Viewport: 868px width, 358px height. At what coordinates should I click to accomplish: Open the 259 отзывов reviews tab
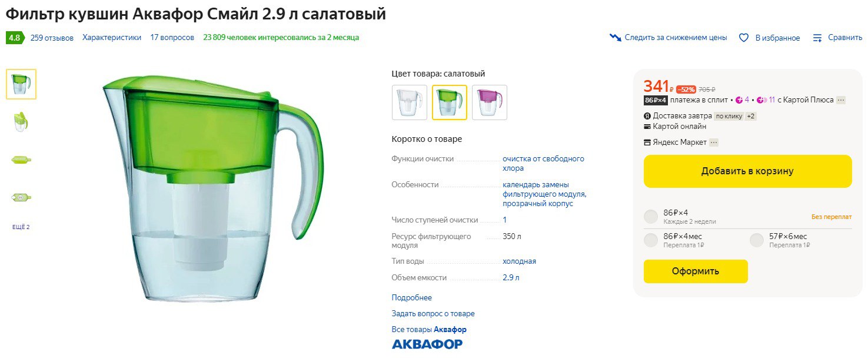(52, 38)
